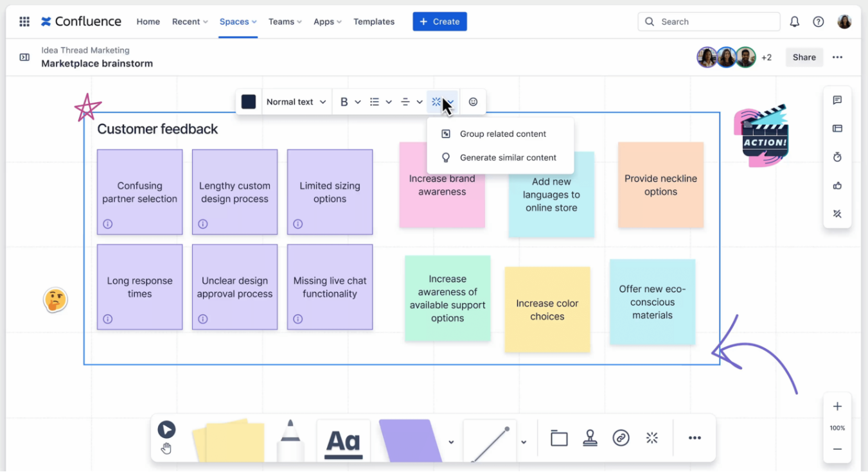Screen dimensions: 868x472
Task: Select the section frame tool
Action: point(559,438)
